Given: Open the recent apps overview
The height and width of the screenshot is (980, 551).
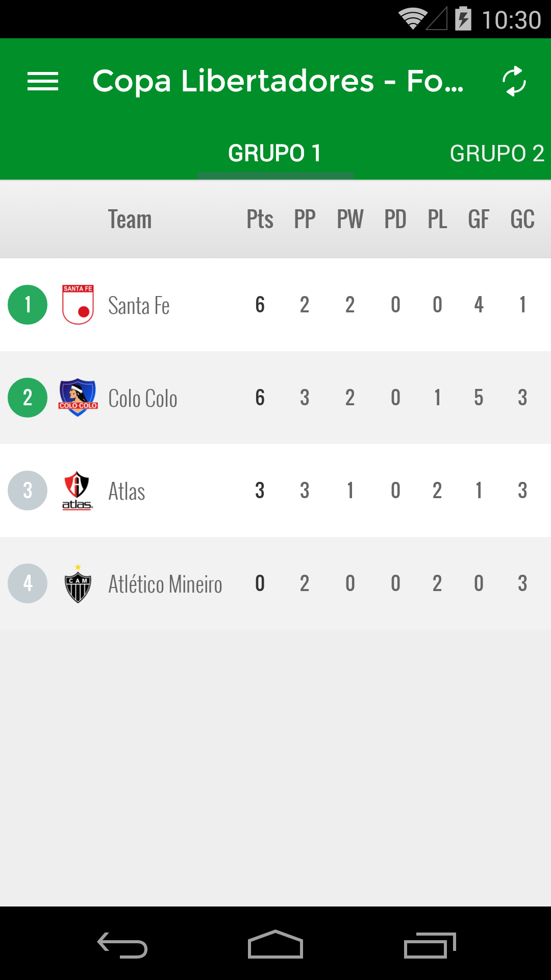Looking at the screenshot, I should click(430, 945).
